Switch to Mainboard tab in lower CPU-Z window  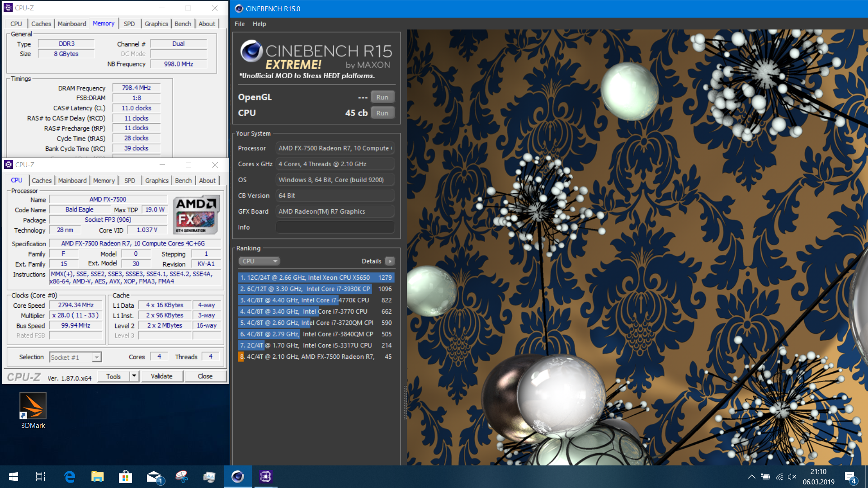(x=72, y=180)
